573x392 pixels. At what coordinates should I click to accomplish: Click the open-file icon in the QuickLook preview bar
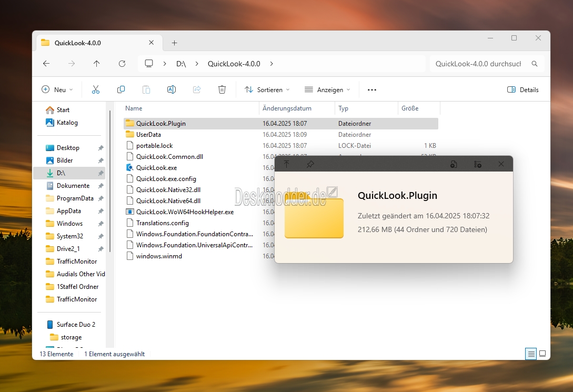454,164
